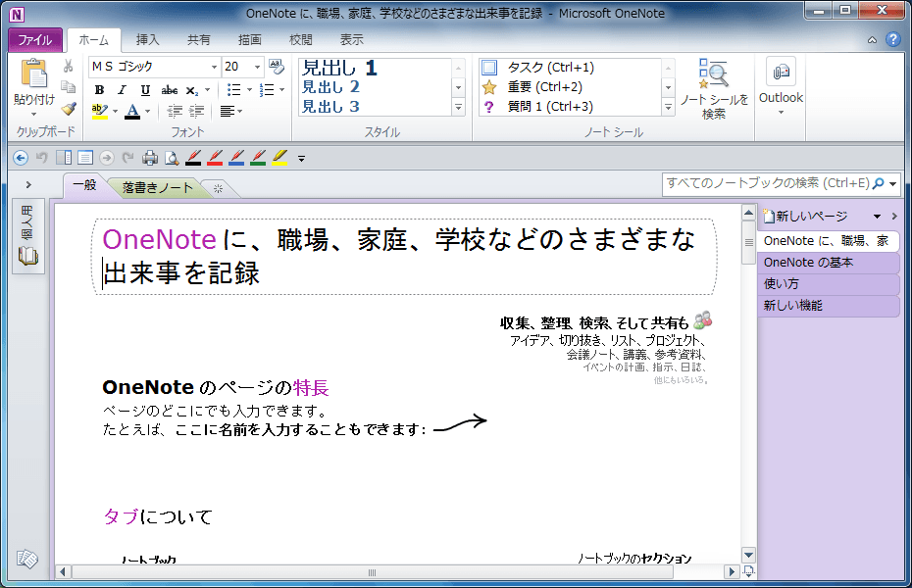
Task: Open the font color dropdown arrow
Action: (x=148, y=111)
